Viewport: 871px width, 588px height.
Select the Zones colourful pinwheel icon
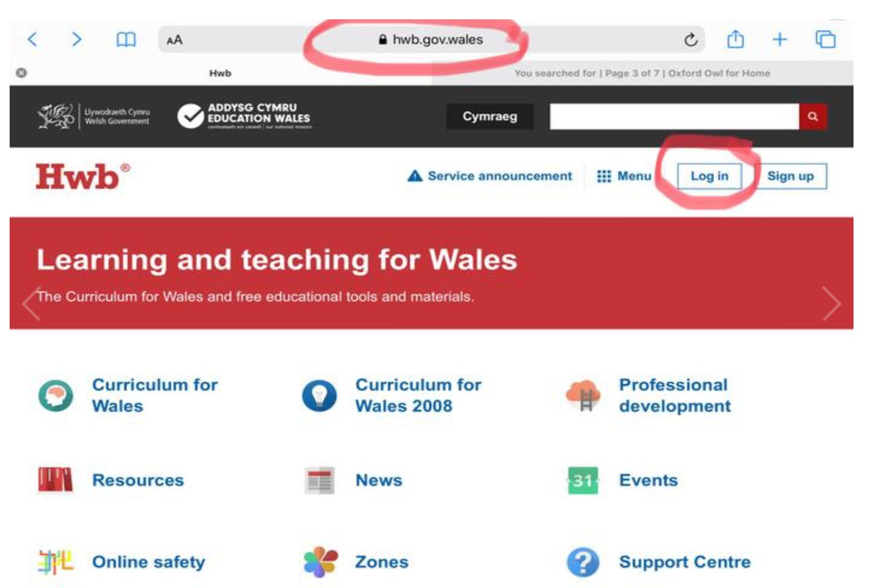point(320,562)
